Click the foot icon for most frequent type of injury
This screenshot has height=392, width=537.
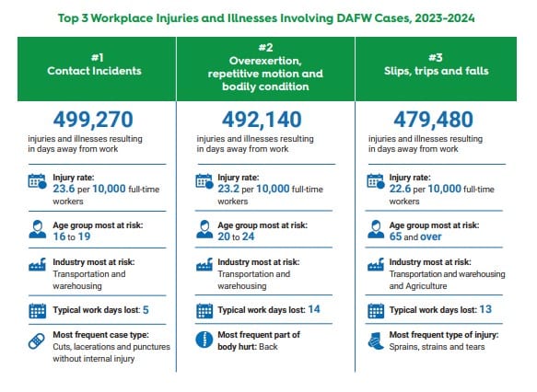[376, 341]
